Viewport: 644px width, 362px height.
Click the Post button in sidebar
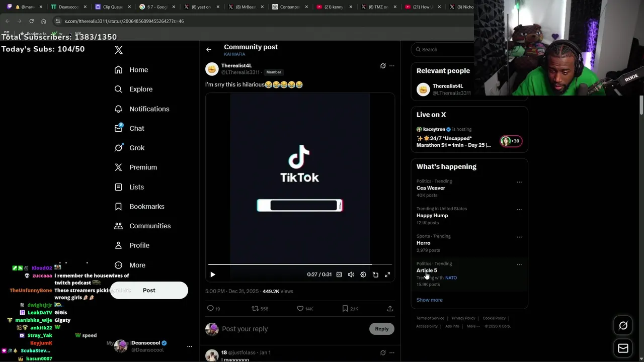(x=149, y=290)
